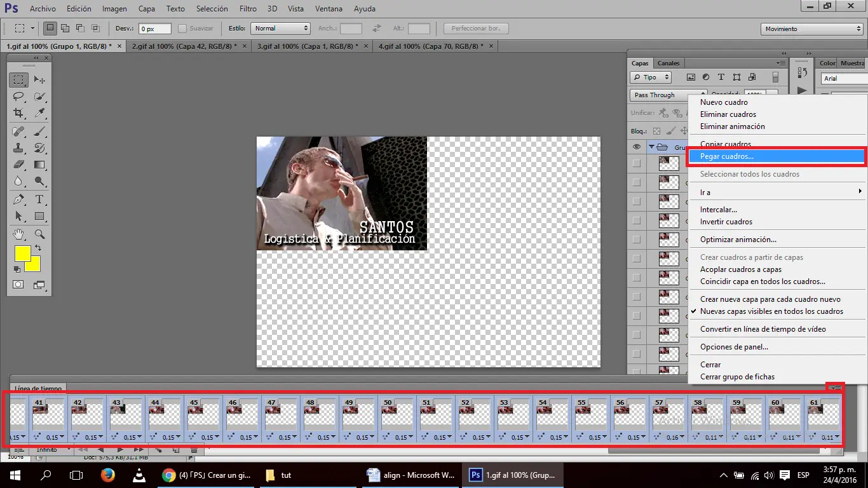The height and width of the screenshot is (488, 868).
Task: Select the Lasso tool
Action: 19,97
